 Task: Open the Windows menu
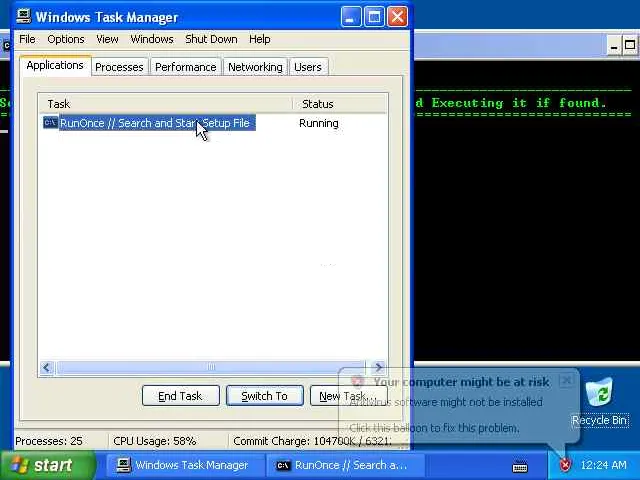pyautogui.click(x=152, y=39)
